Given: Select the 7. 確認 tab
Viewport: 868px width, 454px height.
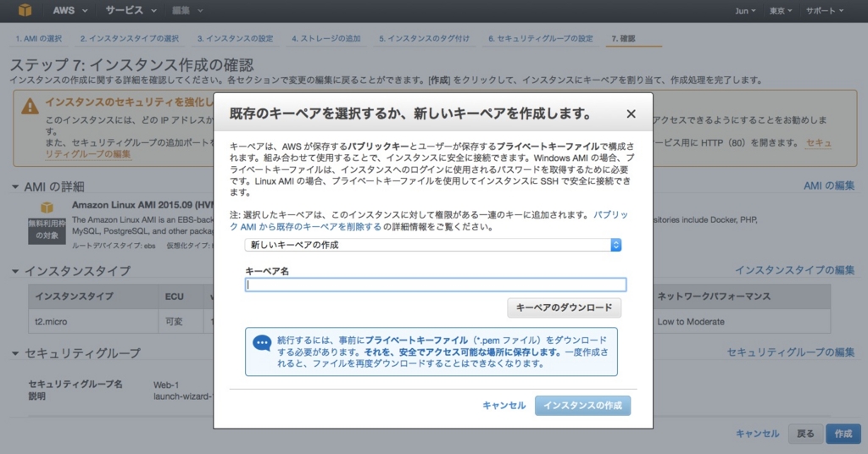Looking at the screenshot, I should pos(623,39).
